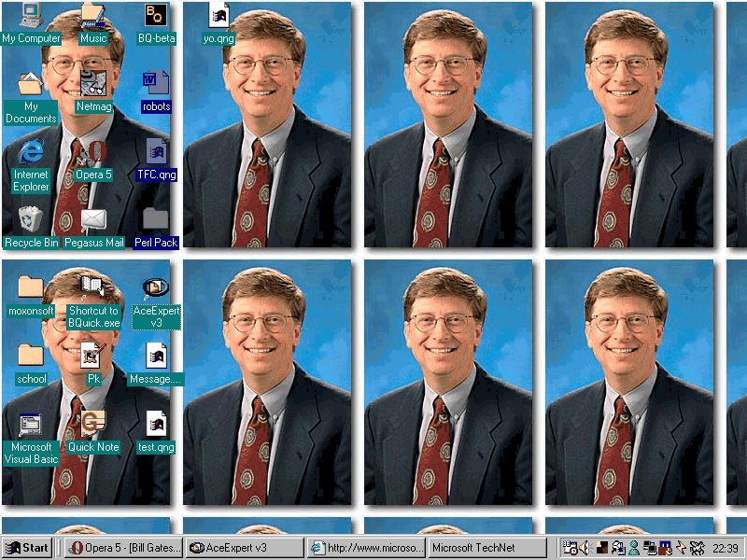Switch to AceExpert v3 taskbar button

245,548
